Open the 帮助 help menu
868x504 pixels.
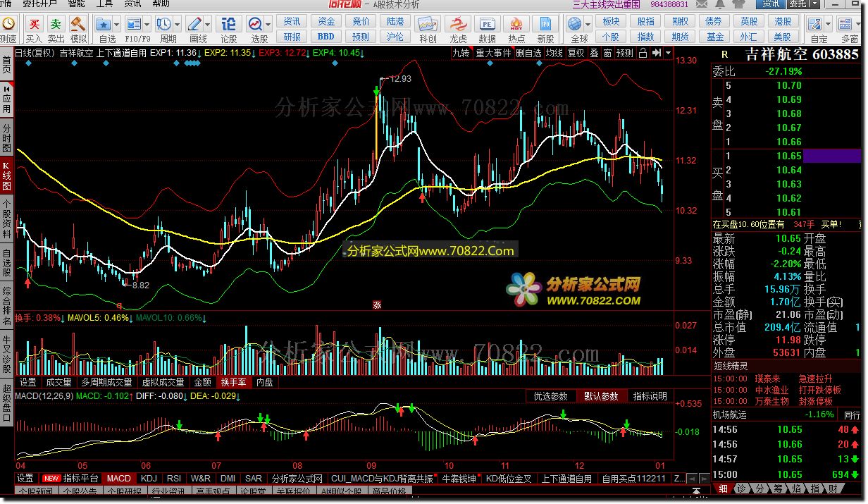[x=161, y=4]
